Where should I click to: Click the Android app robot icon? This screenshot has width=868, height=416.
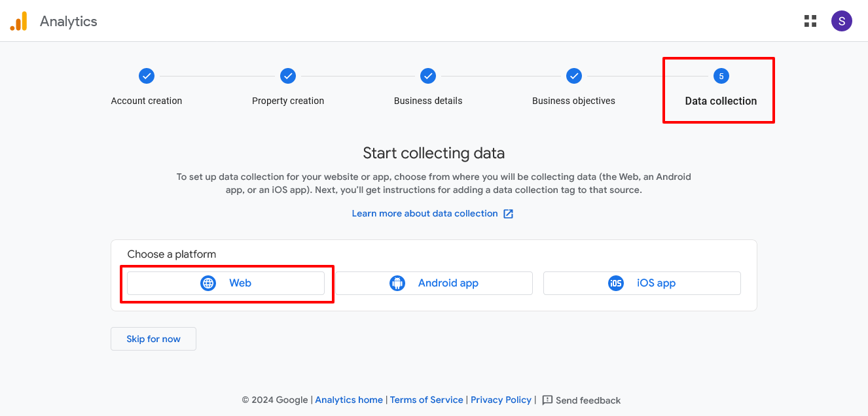click(x=397, y=283)
